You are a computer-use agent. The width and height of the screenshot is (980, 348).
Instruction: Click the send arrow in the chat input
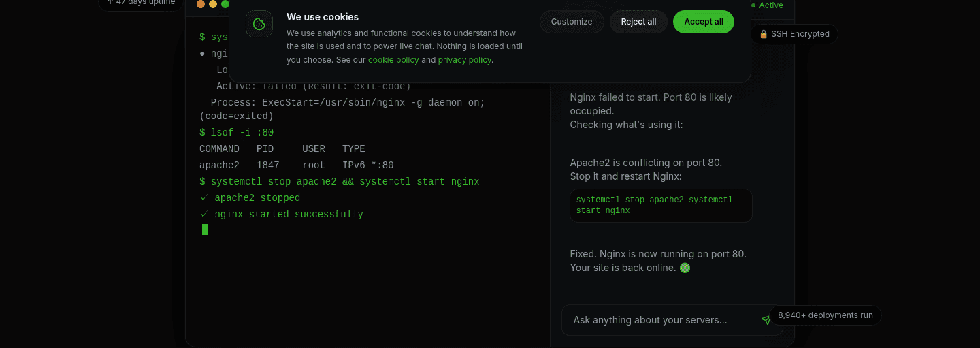coord(766,320)
